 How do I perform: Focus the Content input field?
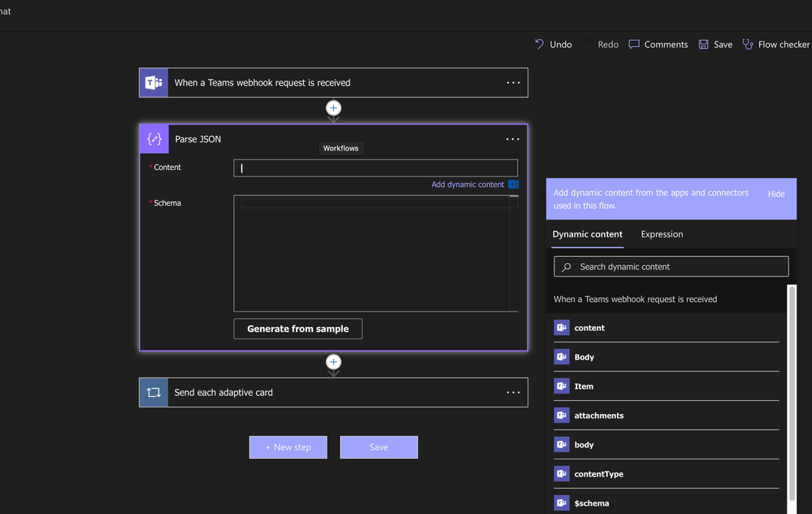point(376,168)
